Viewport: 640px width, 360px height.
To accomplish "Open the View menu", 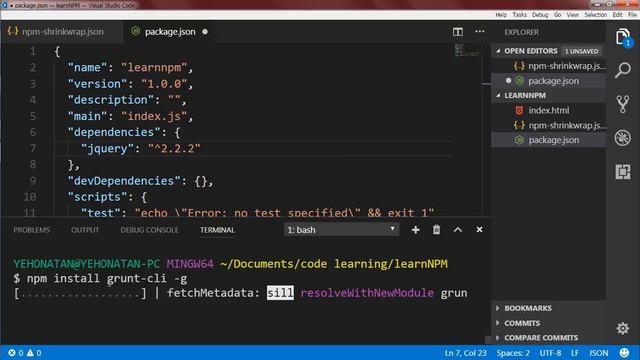I will [572, 15].
